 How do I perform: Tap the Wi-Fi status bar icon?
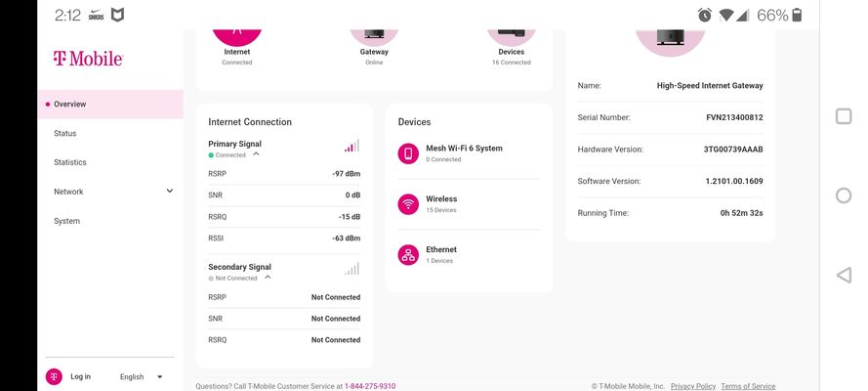coord(725,15)
